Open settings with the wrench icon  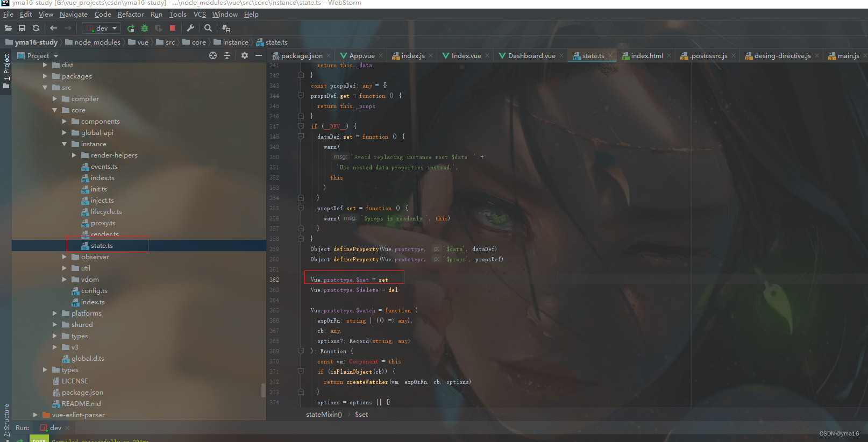click(190, 28)
